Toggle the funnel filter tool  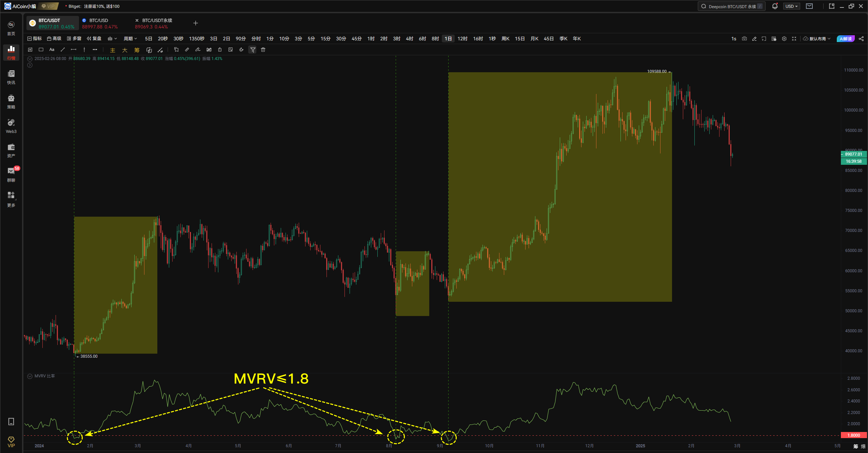253,50
